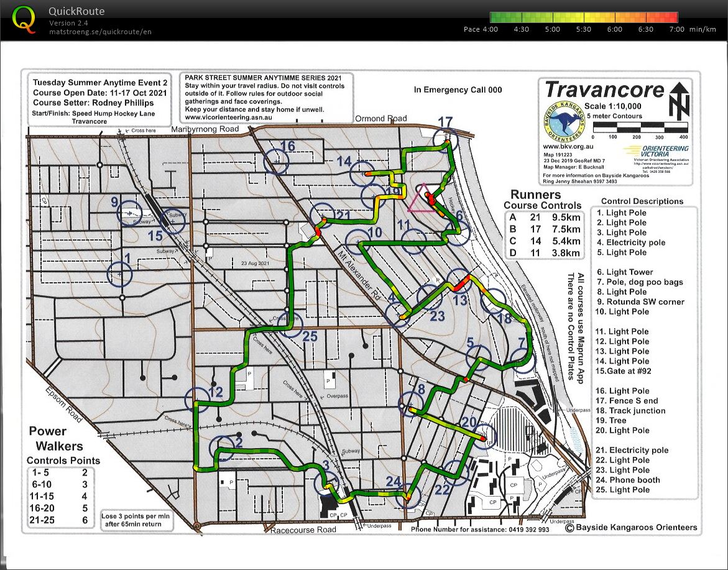The height and width of the screenshot is (570, 728).
Task: Click the Power Walkers heading
Action: click(56, 438)
